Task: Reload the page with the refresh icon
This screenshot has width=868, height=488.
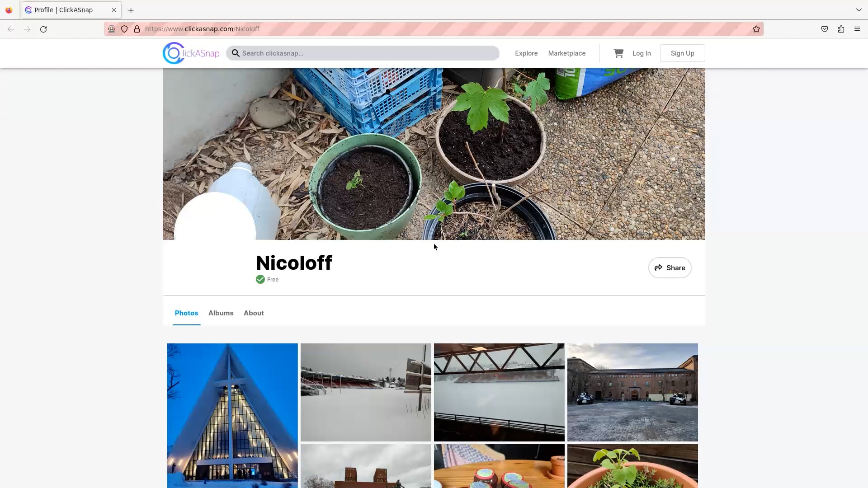Action: click(43, 29)
